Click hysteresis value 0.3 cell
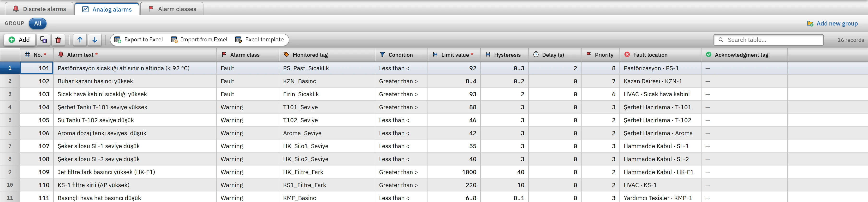 pos(505,68)
